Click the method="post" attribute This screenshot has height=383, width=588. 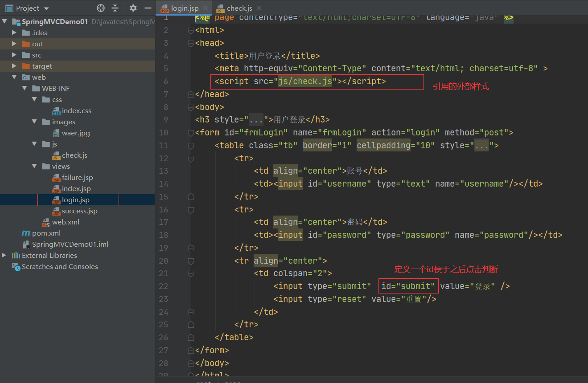click(477, 133)
